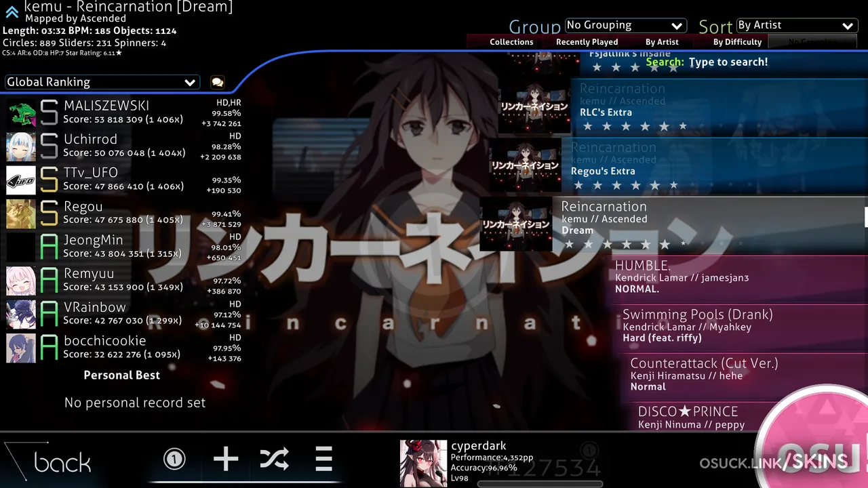Viewport: 868px width, 488px height.
Task: Click the search text field
Action: point(728,62)
